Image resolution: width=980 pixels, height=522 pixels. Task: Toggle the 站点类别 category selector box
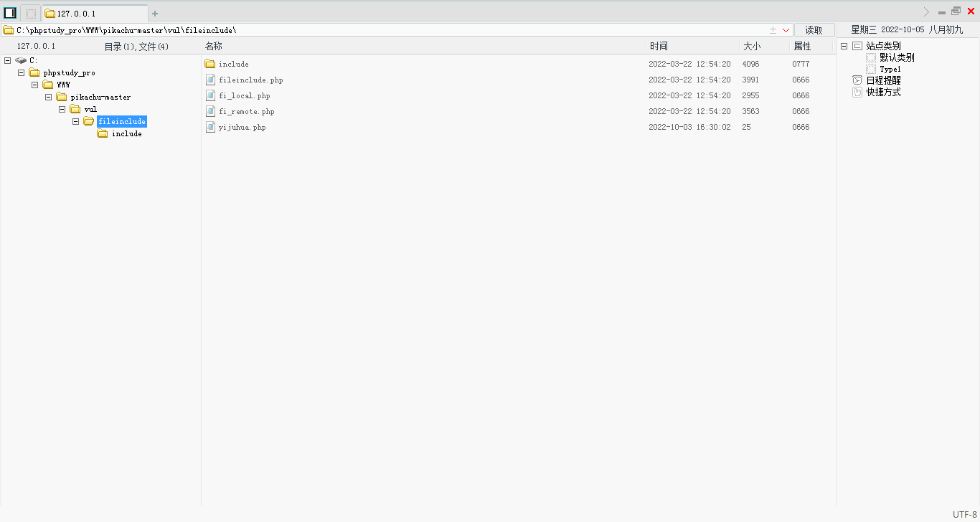point(858,45)
